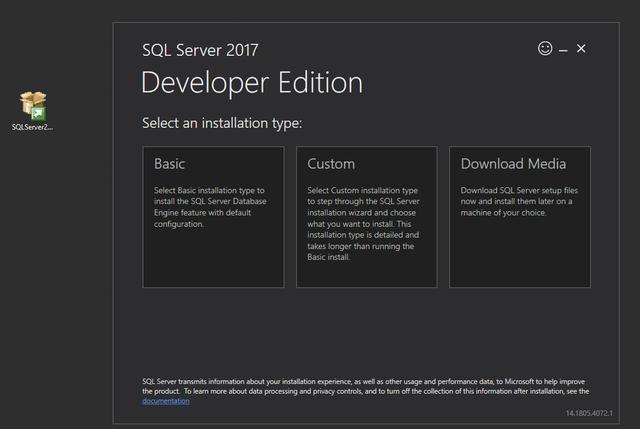This screenshot has width=640, height=429.
Task: Select the Download Media option
Action: [x=520, y=217]
